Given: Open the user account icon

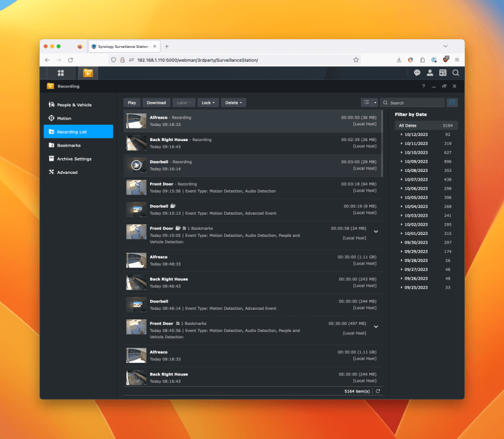Looking at the screenshot, I should [430, 73].
